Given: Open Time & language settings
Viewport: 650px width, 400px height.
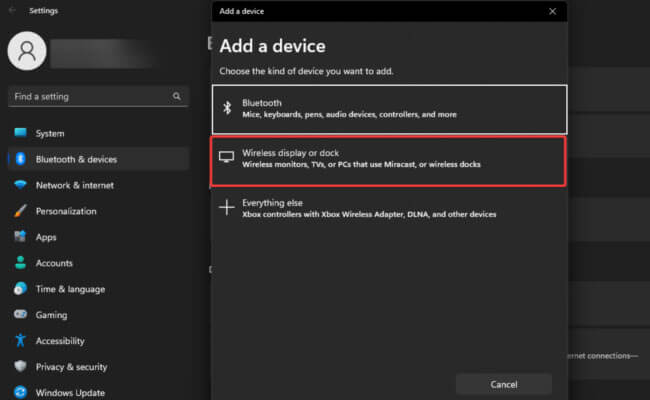Looking at the screenshot, I should coord(99,289).
